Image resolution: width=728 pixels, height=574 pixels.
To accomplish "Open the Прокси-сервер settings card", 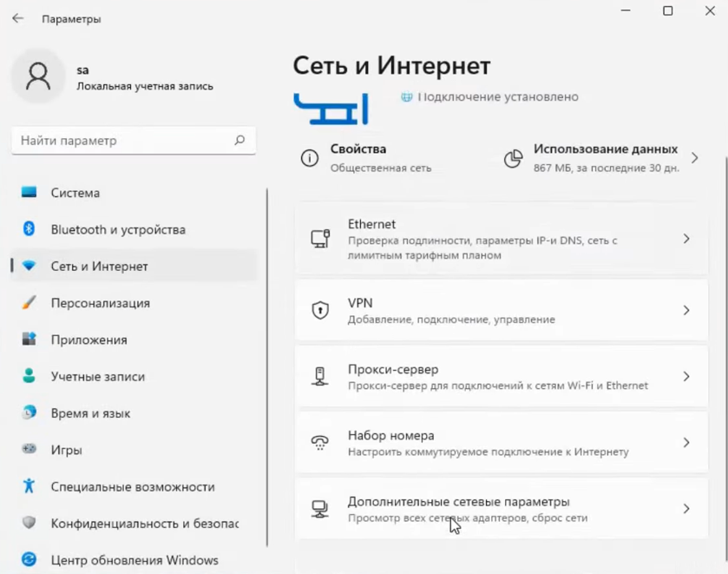I will (x=502, y=377).
